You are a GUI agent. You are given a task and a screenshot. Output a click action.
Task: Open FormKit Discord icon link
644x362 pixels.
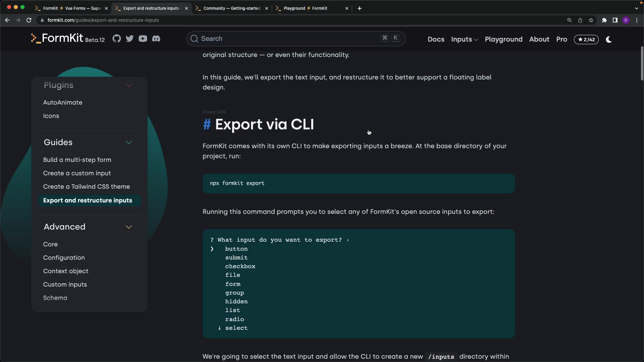point(156,39)
